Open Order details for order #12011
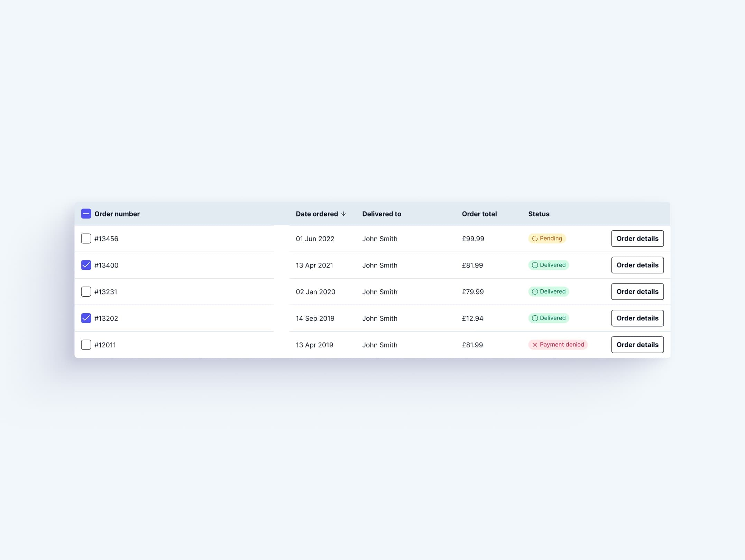 click(x=637, y=345)
